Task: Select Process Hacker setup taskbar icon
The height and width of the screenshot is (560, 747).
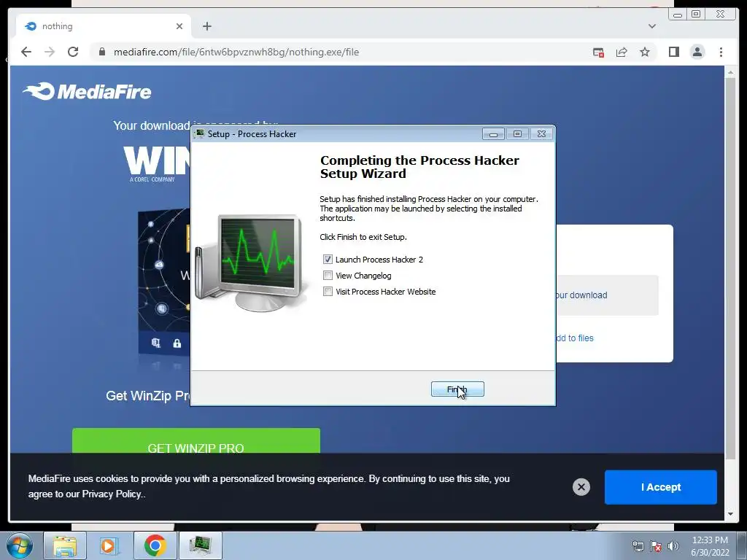Action: [201, 545]
